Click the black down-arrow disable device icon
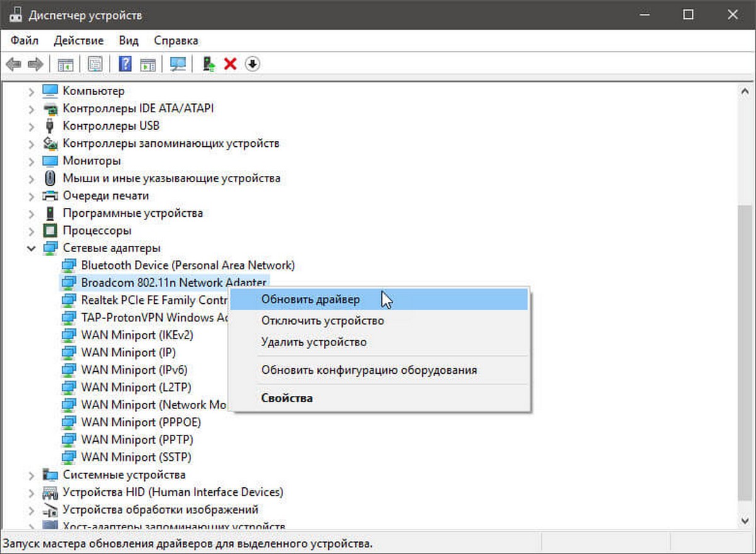756x554 pixels. click(253, 64)
